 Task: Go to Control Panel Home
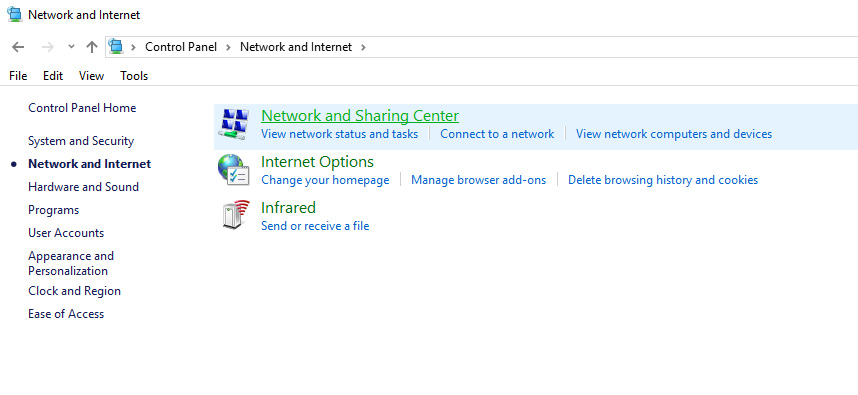(x=82, y=108)
